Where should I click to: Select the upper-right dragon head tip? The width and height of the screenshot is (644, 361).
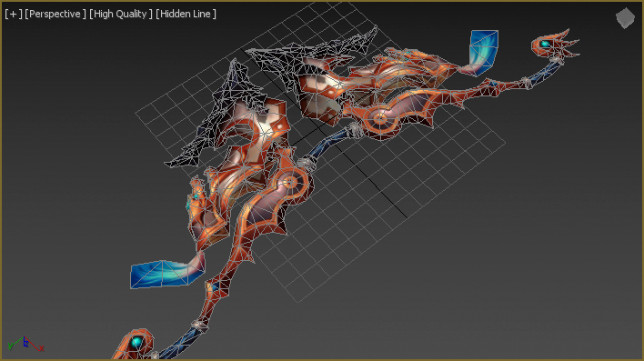tap(555, 44)
